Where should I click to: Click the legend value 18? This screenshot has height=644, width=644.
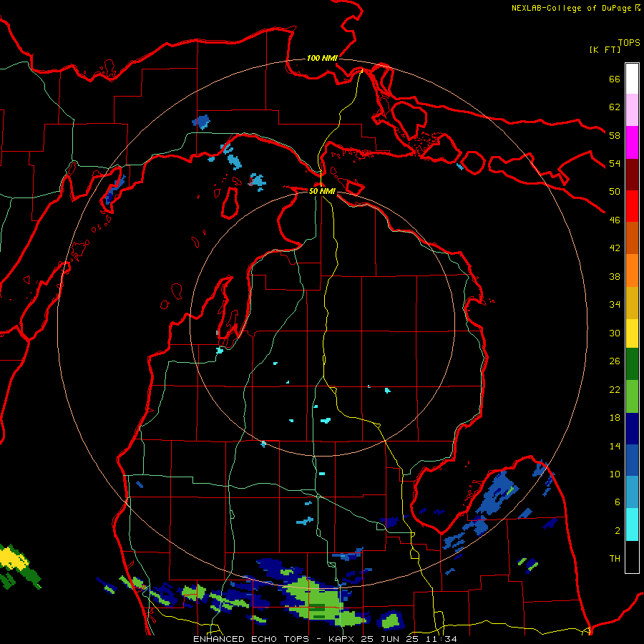pos(615,418)
